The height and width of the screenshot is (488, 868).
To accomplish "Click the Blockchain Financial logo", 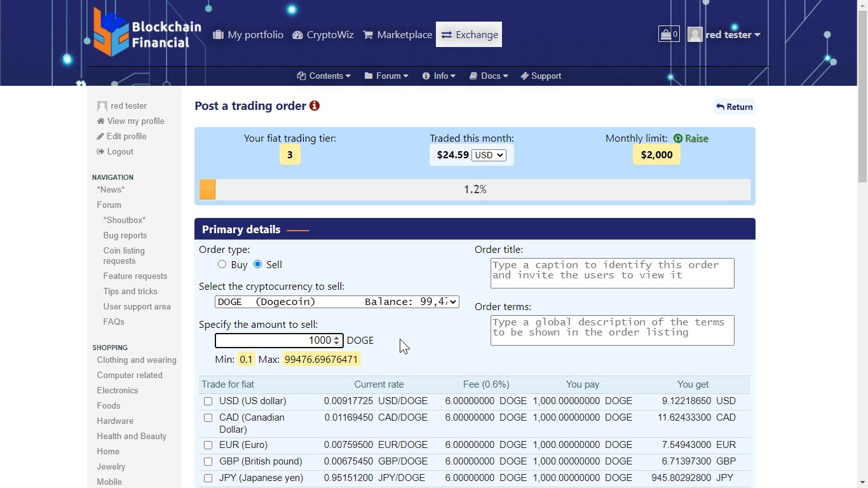I will click(147, 34).
